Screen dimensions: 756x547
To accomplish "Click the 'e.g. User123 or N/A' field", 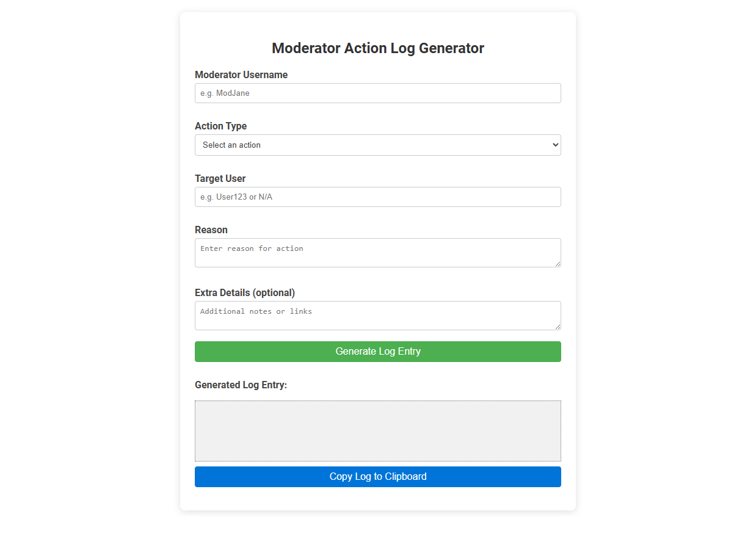I will click(377, 197).
